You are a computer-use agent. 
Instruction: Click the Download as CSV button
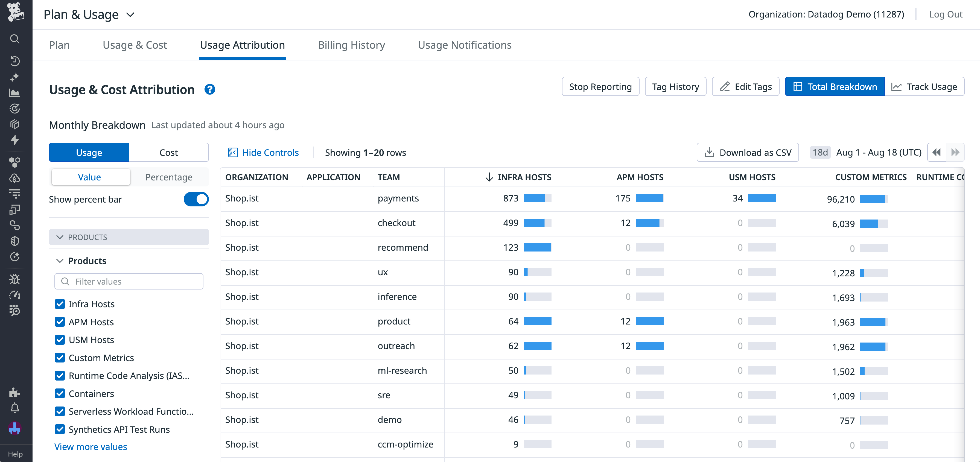pos(747,152)
